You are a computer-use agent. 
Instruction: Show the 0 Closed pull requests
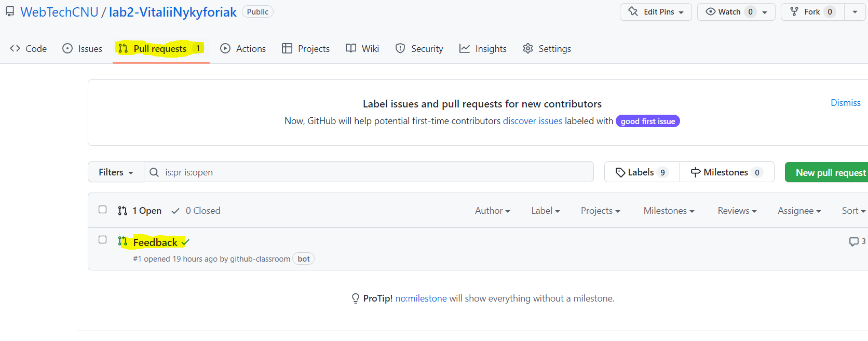click(x=196, y=211)
